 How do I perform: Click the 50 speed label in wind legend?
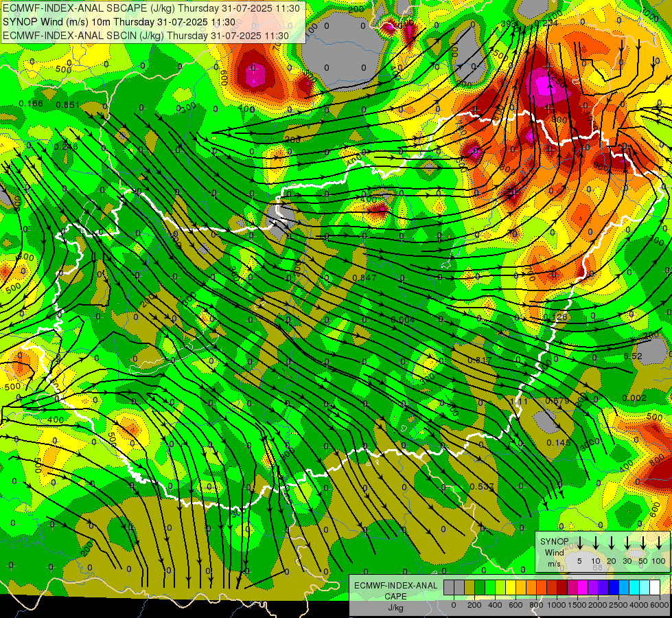(x=643, y=561)
